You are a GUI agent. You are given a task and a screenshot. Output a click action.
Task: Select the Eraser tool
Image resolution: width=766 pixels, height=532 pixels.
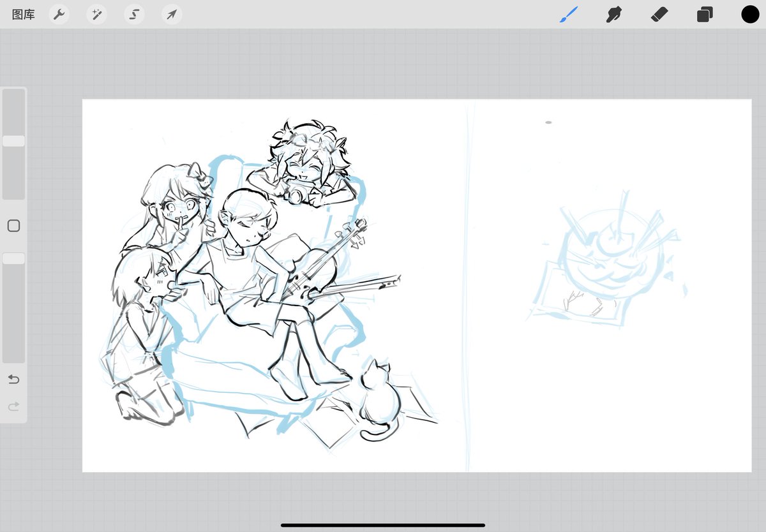point(659,14)
